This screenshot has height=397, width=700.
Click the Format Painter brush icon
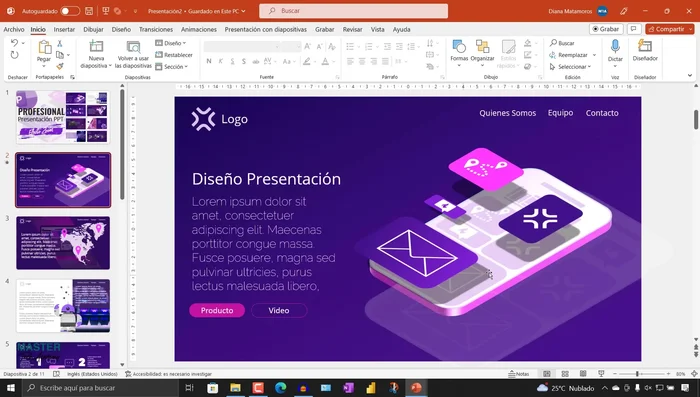(60, 66)
